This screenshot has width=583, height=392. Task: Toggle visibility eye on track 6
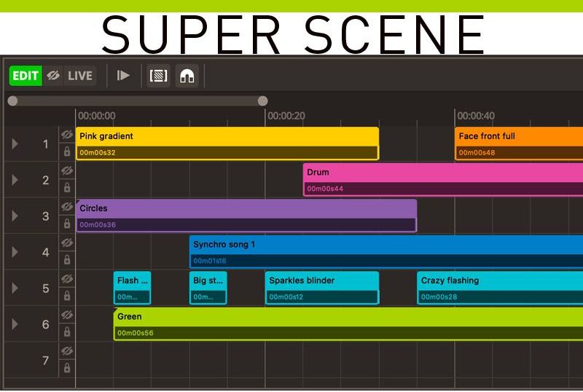(x=67, y=315)
